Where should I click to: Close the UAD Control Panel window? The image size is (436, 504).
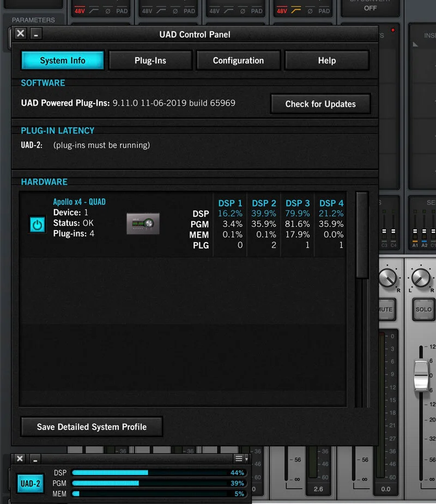[21, 33]
